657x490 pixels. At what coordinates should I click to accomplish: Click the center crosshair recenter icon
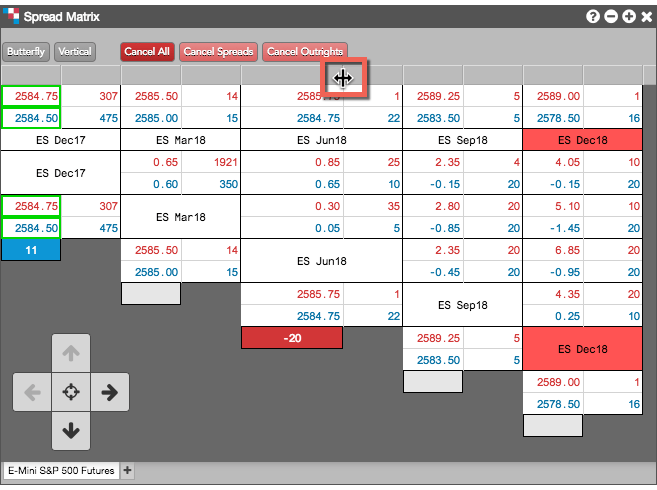coord(71,392)
